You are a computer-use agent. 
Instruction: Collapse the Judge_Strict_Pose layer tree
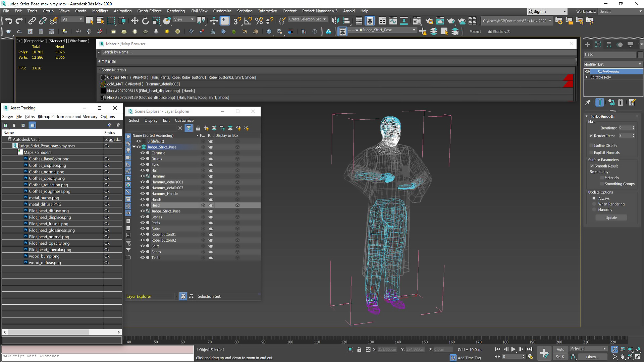(x=134, y=147)
